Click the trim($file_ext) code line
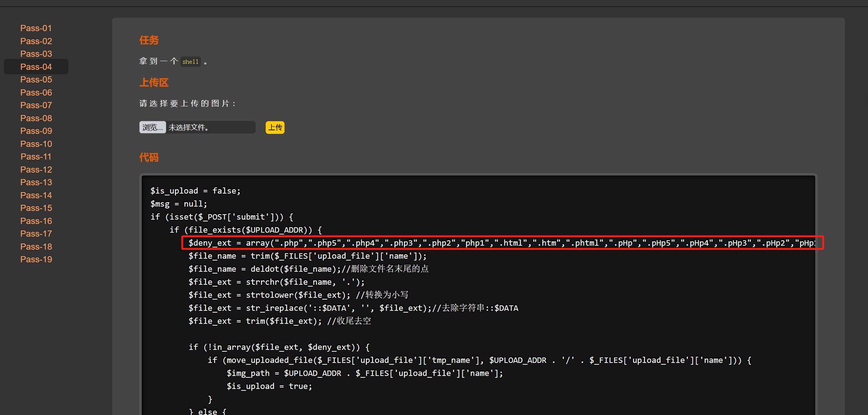 coord(280,321)
